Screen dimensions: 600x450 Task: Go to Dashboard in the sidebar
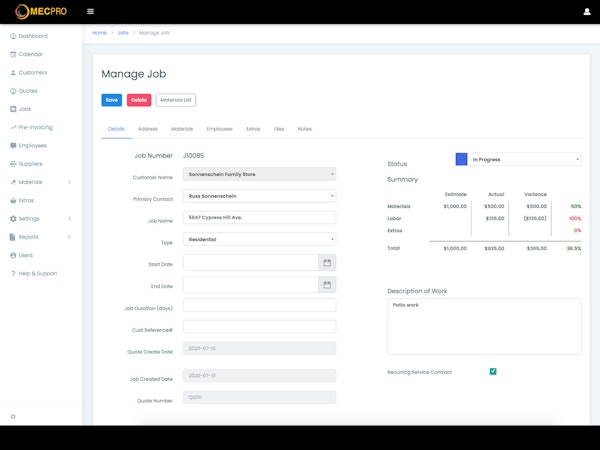(32, 35)
